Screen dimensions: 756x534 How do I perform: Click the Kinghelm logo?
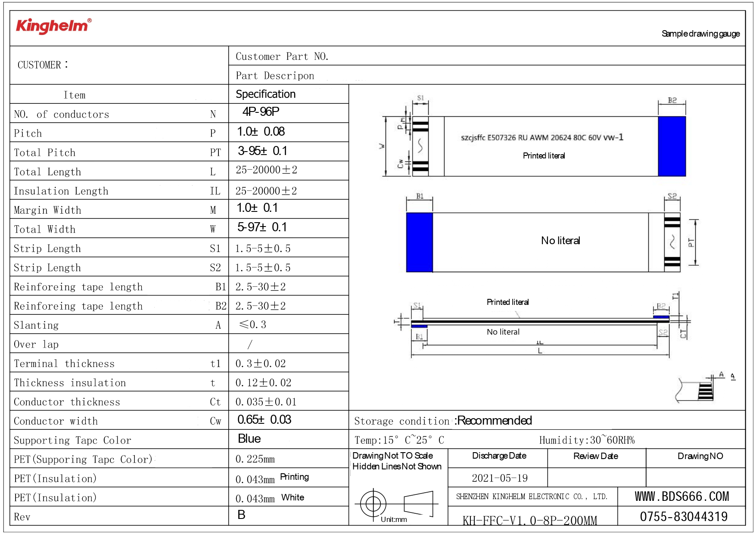click(53, 26)
